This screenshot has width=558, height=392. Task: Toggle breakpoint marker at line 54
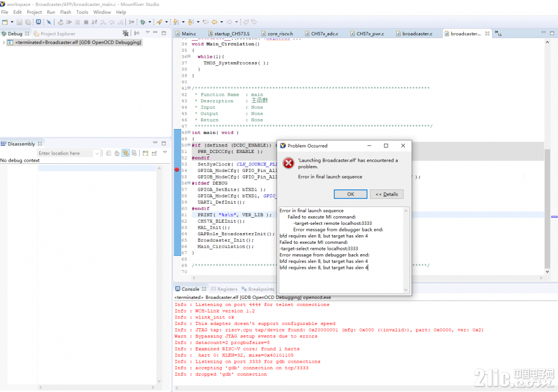coord(177,170)
